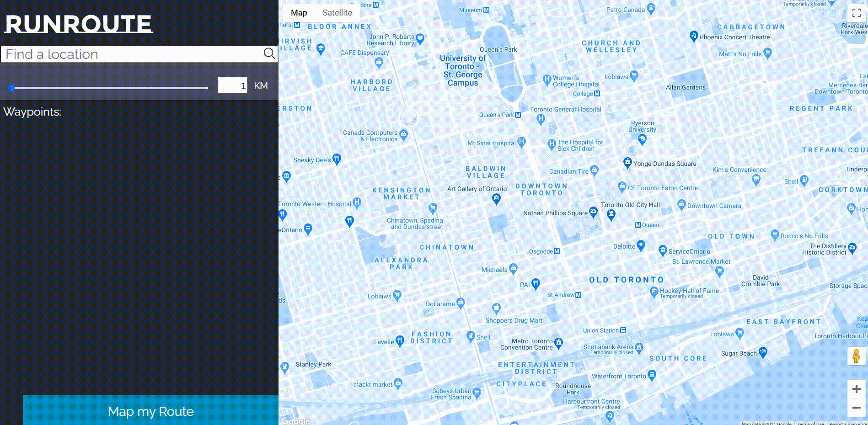Select the Sugar Beach marker
The height and width of the screenshot is (425, 868).
[x=762, y=352]
